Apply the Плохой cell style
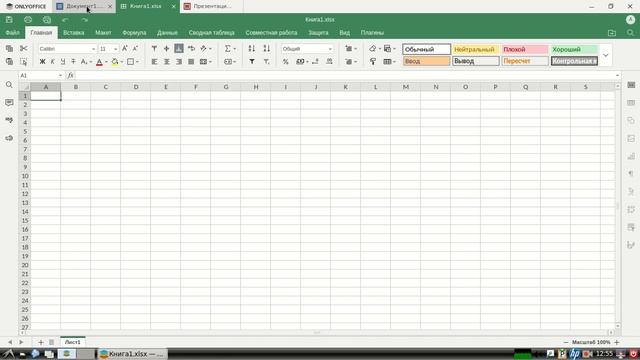The width and height of the screenshot is (640, 360). 525,49
